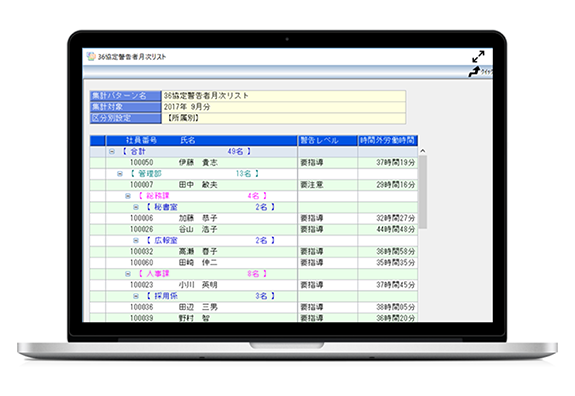Collapse the 合計 49名 group
This screenshot has height=396, width=575.
[x=112, y=151]
